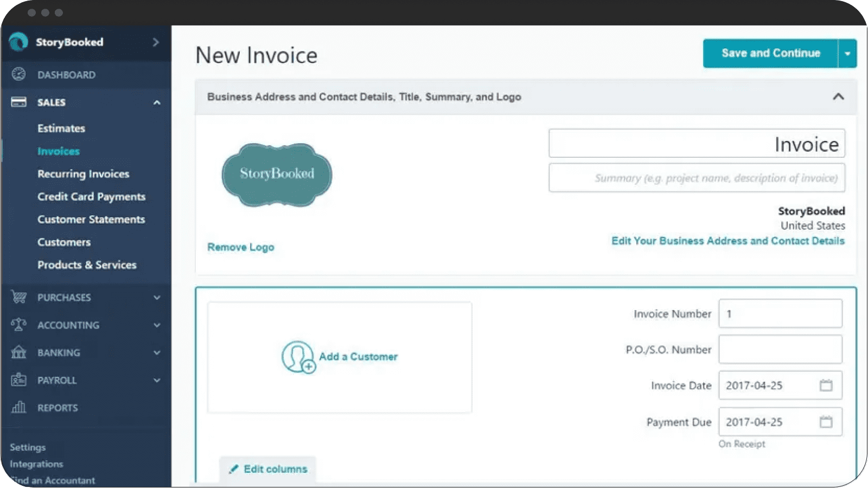Click the Sales credit card icon
Image resolution: width=868 pixels, height=488 pixels.
(x=18, y=102)
